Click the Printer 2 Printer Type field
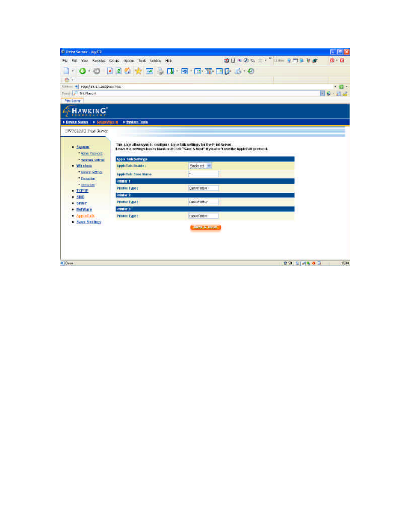Screen dimensions: 411x532 pyautogui.click(x=204, y=202)
